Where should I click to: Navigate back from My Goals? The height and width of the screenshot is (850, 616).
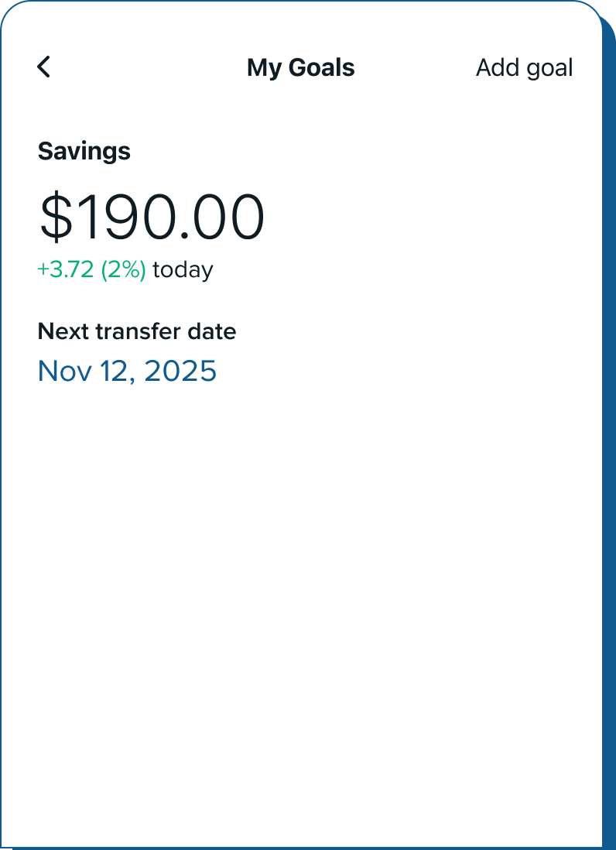tap(44, 67)
